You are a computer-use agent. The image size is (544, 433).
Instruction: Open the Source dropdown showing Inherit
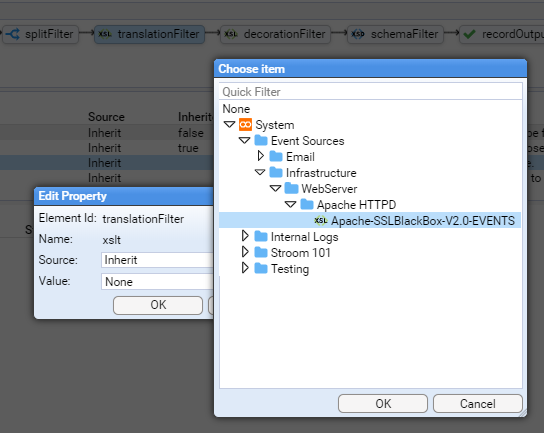point(158,260)
